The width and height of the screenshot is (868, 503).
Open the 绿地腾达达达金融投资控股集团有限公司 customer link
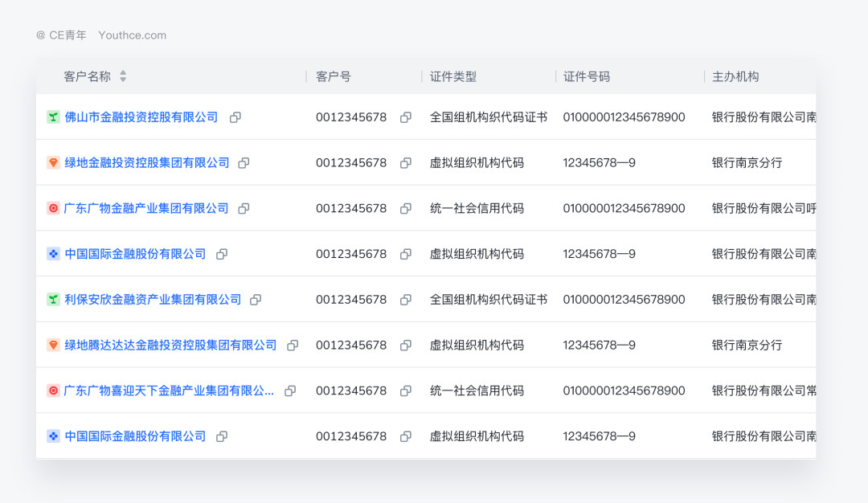[x=170, y=346]
